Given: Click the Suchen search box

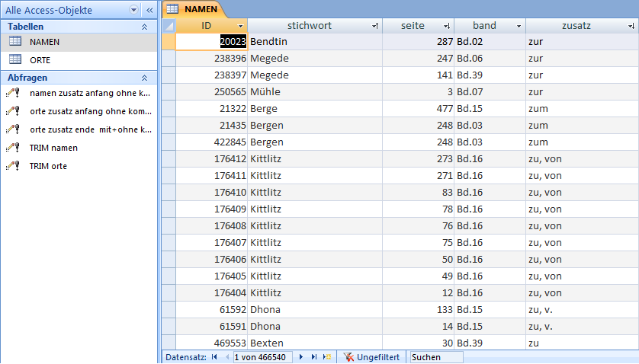Looking at the screenshot, I should tap(435, 356).
